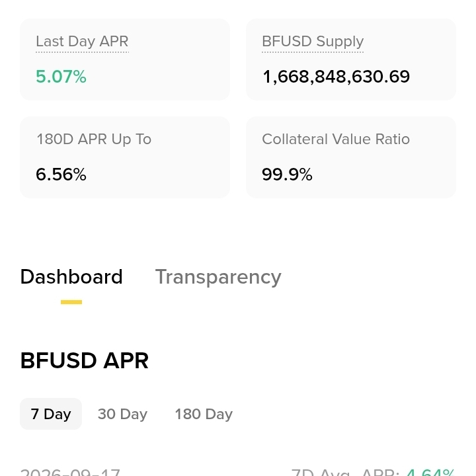
Task: Click the 99.9% collateral ratio value
Action: click(x=287, y=175)
